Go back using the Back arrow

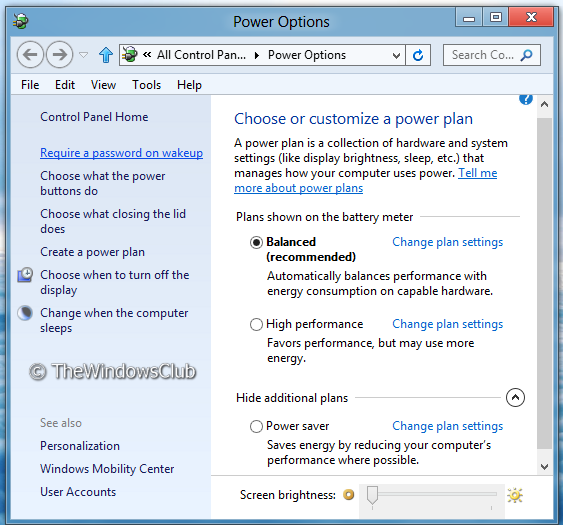pyautogui.click(x=30, y=55)
